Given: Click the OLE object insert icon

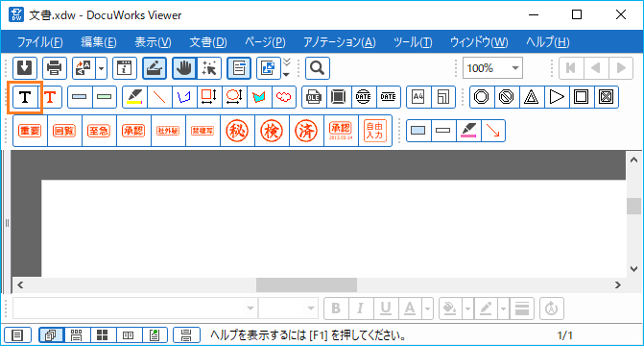Looking at the screenshot, I should point(314,97).
